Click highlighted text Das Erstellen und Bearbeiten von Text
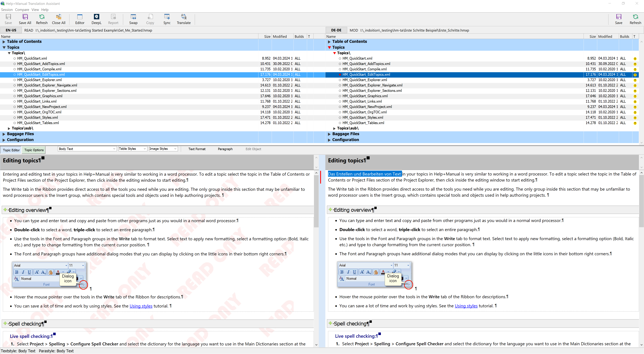Viewport: 644px width, 354px height. [x=364, y=174]
